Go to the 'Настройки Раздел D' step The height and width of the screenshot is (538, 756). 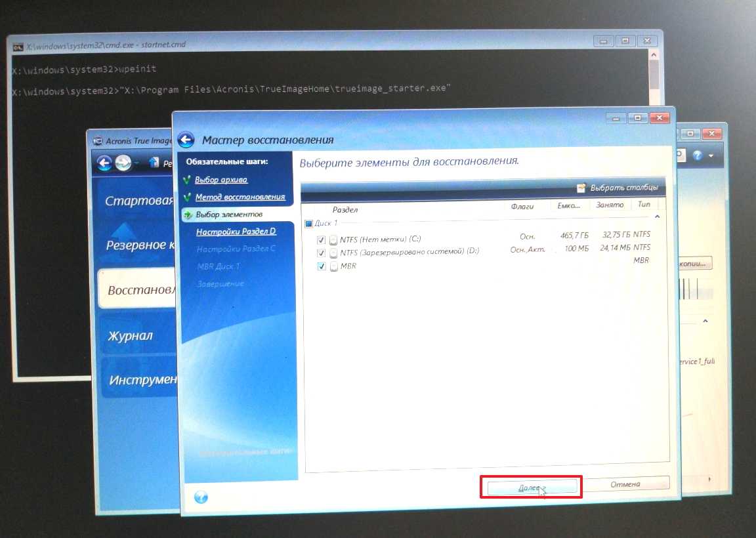pos(236,232)
